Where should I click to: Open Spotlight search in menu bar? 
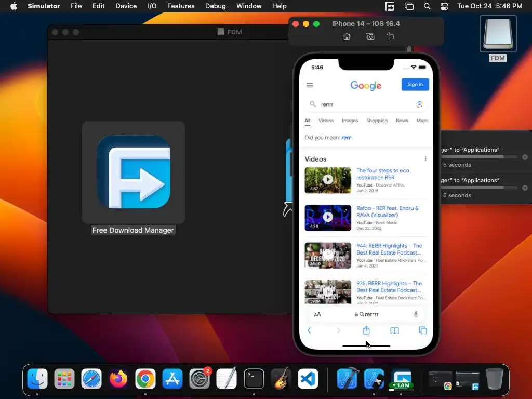[x=427, y=6]
